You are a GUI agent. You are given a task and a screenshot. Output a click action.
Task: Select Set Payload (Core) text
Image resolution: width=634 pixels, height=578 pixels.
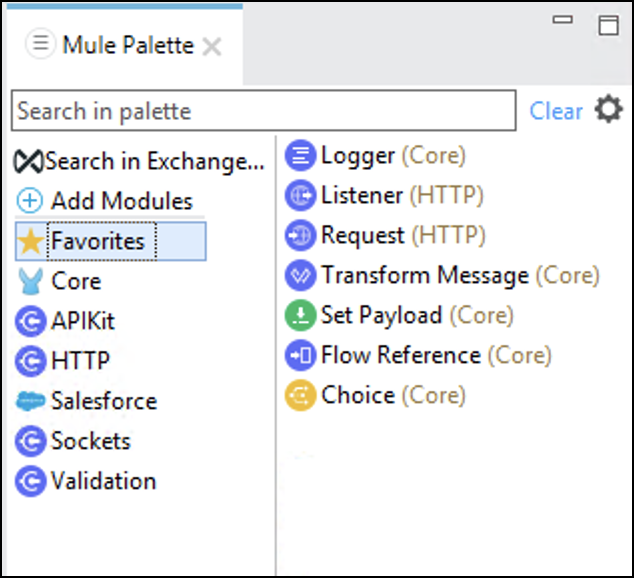pos(417,316)
